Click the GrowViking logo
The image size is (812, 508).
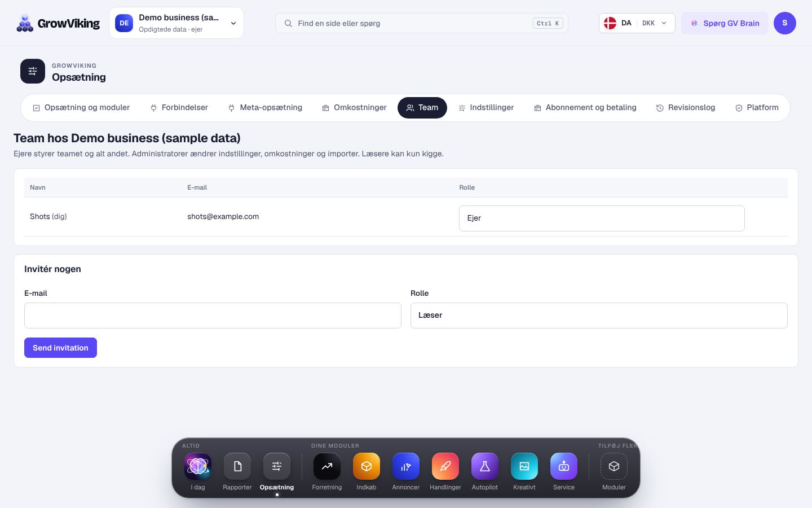pos(58,23)
